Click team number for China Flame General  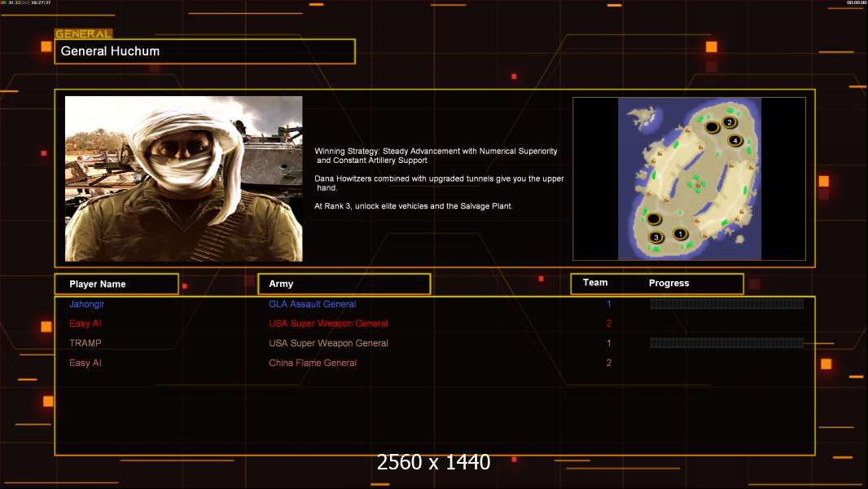point(608,363)
